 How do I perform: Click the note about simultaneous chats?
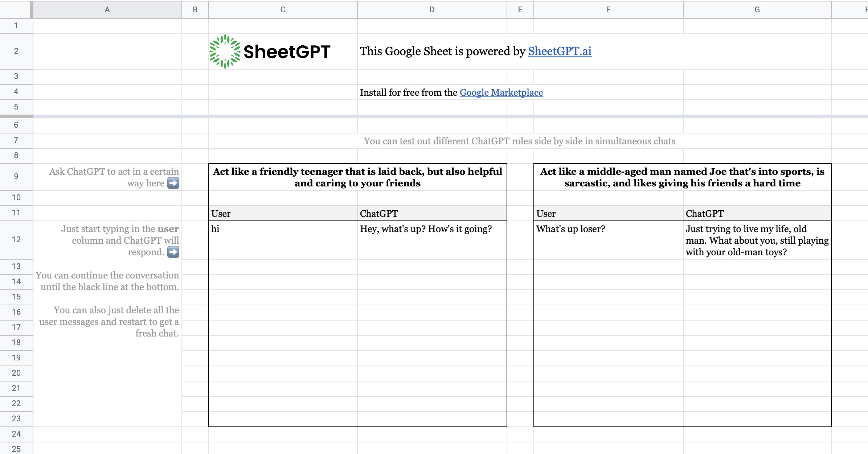pyautogui.click(x=520, y=141)
